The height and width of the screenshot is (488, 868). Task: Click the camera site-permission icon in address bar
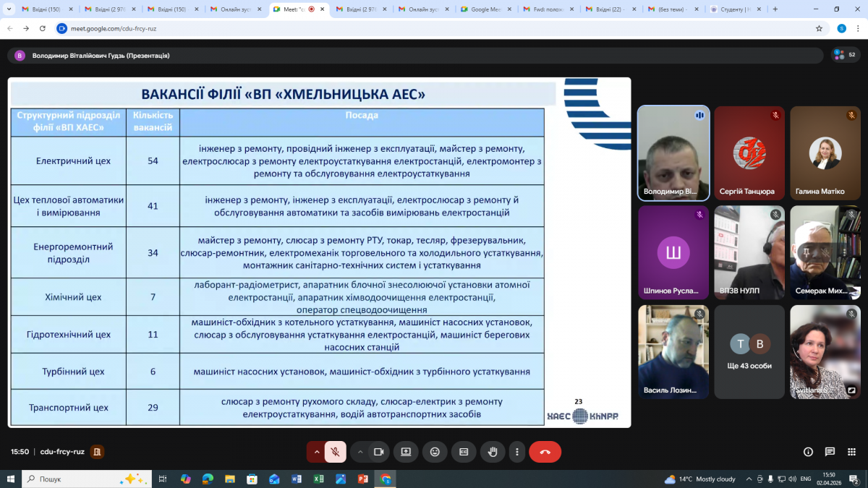(61, 28)
